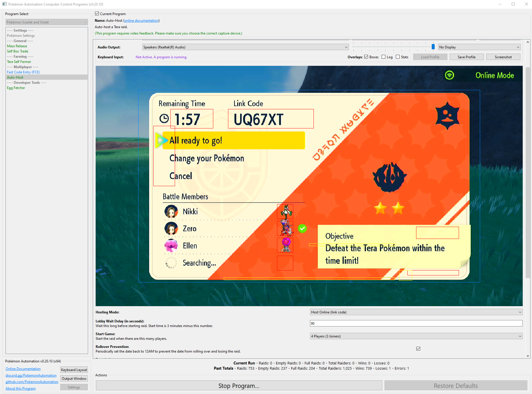The height and width of the screenshot is (394, 532).
Task: Select Egg Fetcher in program list
Action: click(16, 88)
